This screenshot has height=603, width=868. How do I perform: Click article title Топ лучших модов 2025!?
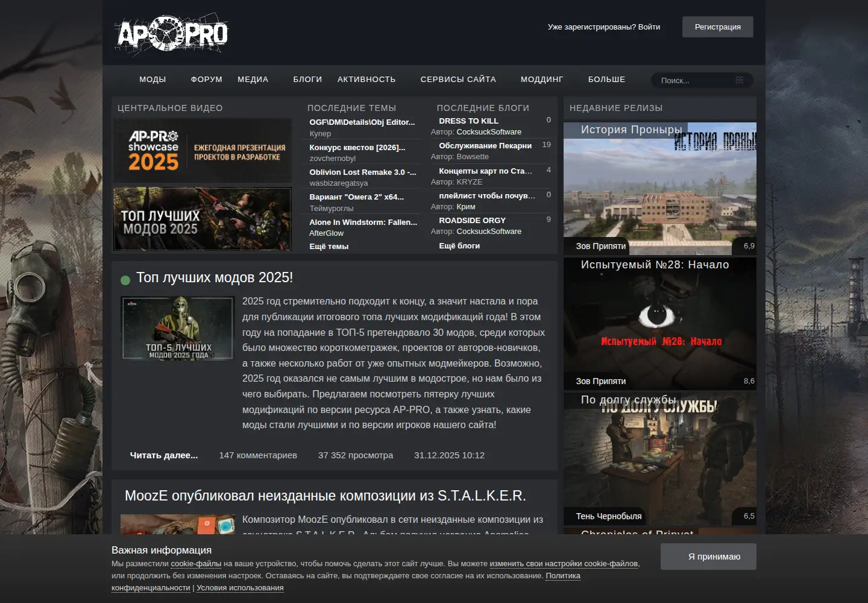click(215, 277)
